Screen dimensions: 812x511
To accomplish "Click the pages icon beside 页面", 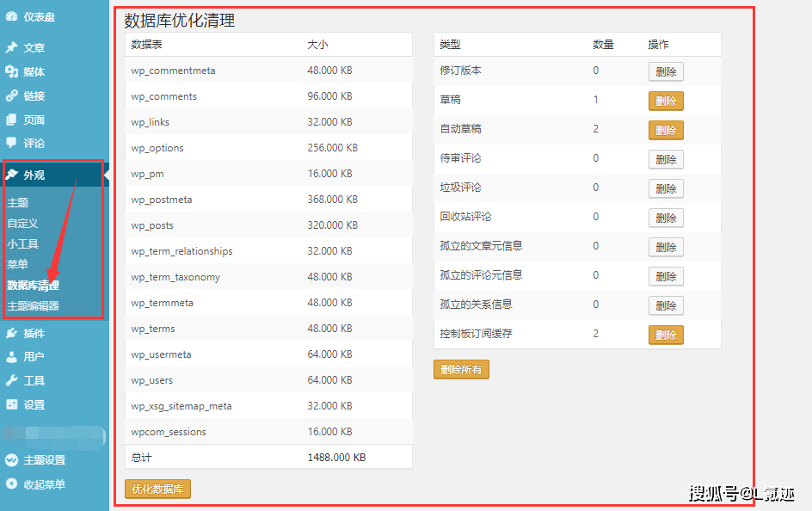I will (11, 120).
